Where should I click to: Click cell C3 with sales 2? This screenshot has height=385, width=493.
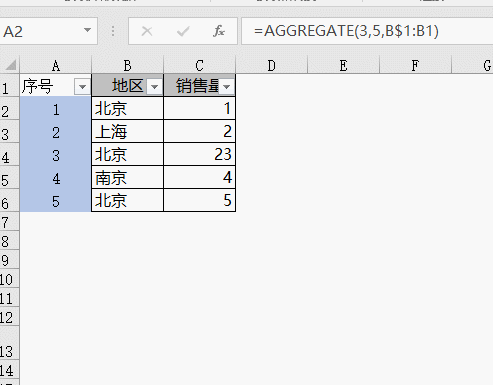click(200, 132)
